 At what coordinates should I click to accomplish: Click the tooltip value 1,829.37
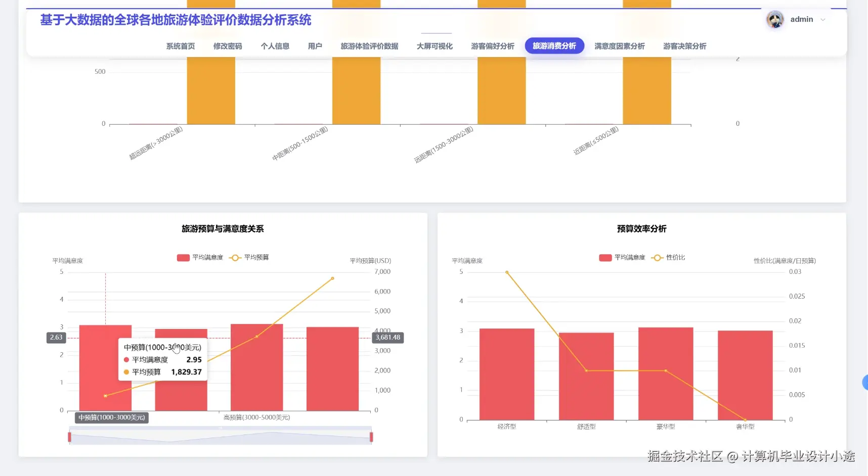[x=186, y=372]
